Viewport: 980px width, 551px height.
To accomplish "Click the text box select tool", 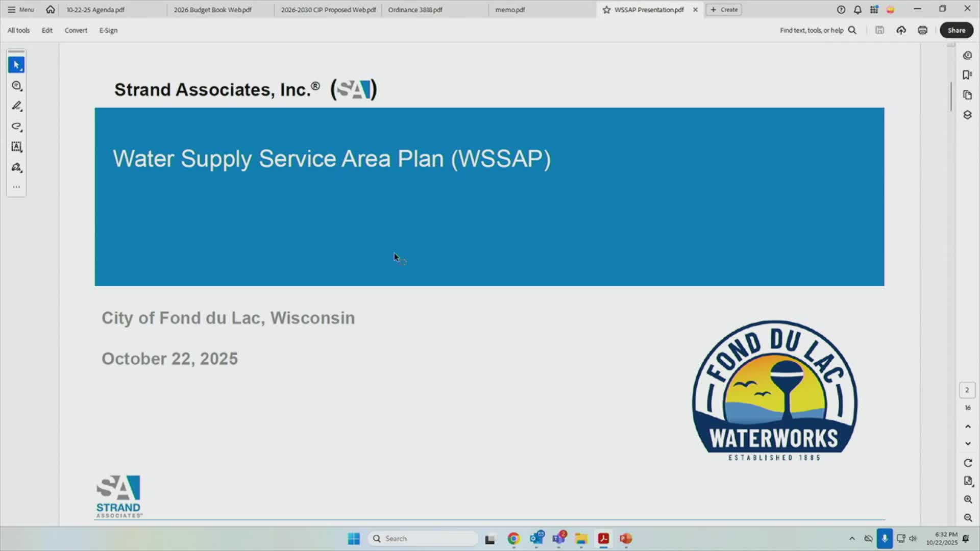I will tap(16, 147).
